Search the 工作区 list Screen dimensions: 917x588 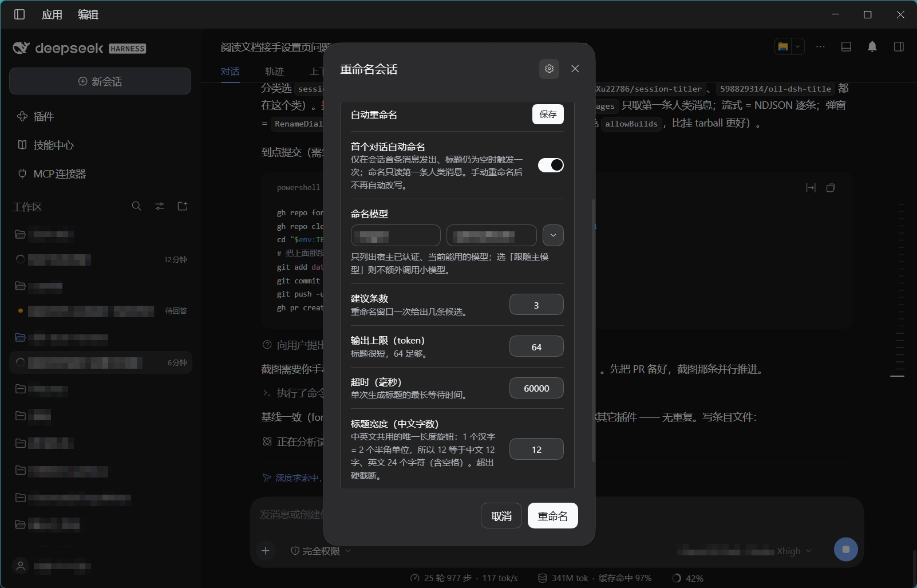point(136,206)
